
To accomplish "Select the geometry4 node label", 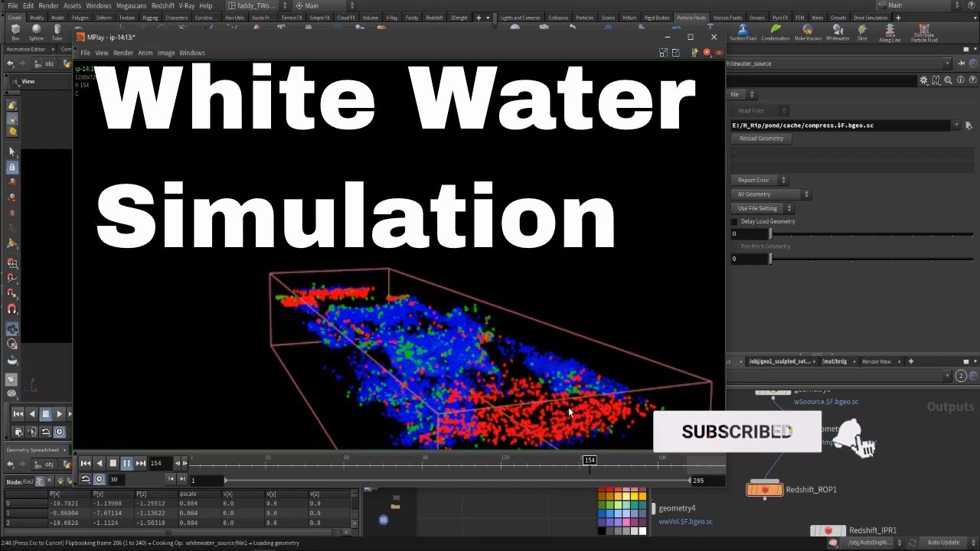I will (x=677, y=508).
